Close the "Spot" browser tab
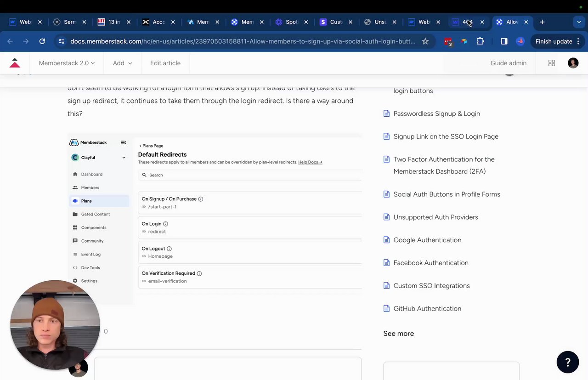The image size is (588, 380). [x=306, y=22]
